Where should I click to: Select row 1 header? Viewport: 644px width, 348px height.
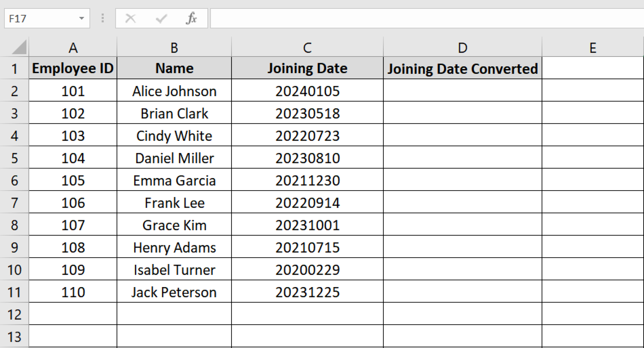point(14,68)
